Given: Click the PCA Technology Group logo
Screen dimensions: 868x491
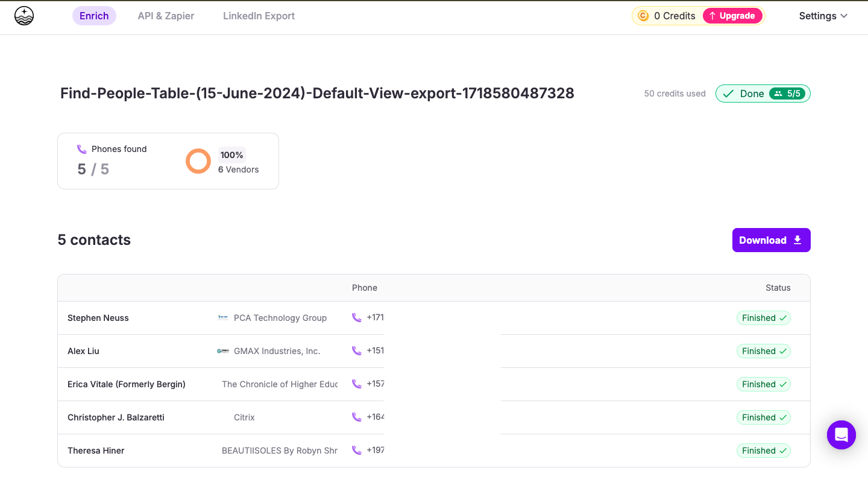Looking at the screenshot, I should [x=223, y=318].
